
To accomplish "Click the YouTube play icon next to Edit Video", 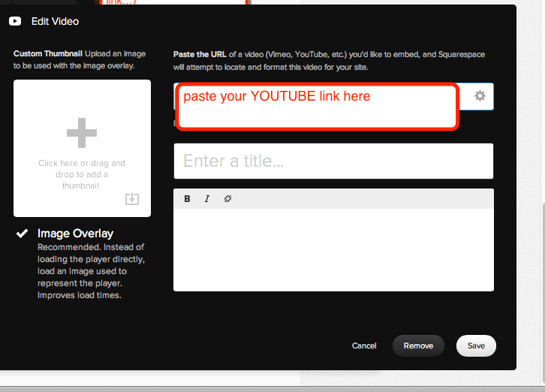I will 15,21.
